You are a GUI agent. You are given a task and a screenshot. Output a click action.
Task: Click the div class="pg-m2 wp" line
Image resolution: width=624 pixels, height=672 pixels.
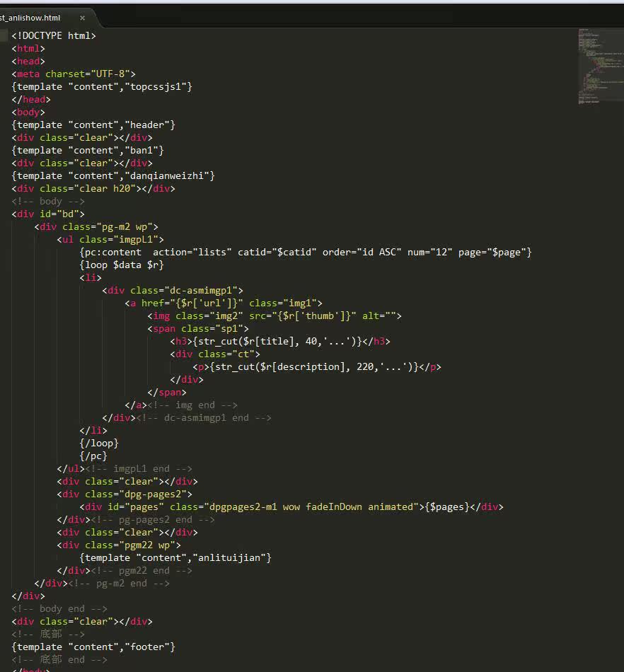click(96, 227)
